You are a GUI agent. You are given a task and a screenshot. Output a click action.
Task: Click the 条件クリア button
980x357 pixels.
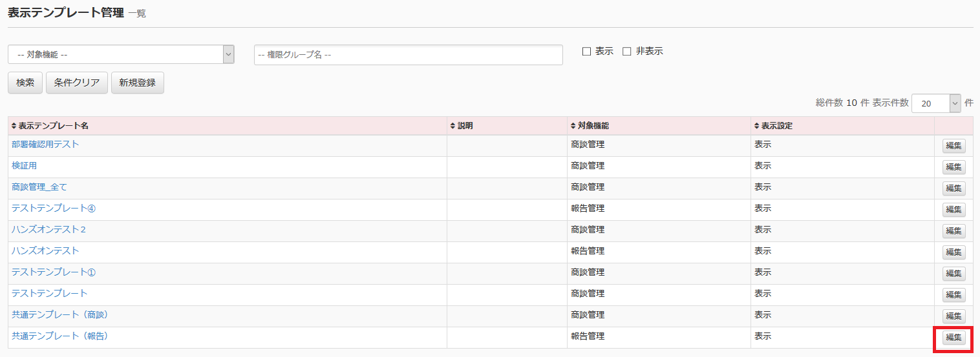(x=77, y=83)
